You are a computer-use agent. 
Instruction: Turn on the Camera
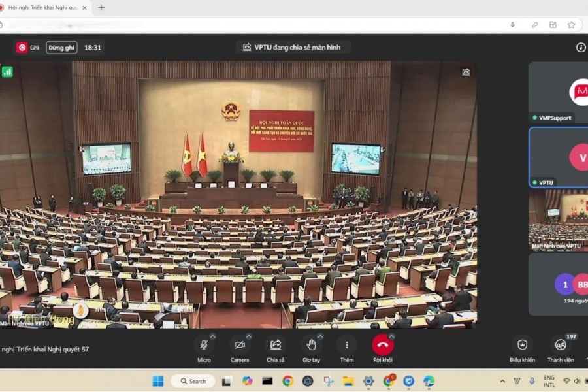(239, 345)
